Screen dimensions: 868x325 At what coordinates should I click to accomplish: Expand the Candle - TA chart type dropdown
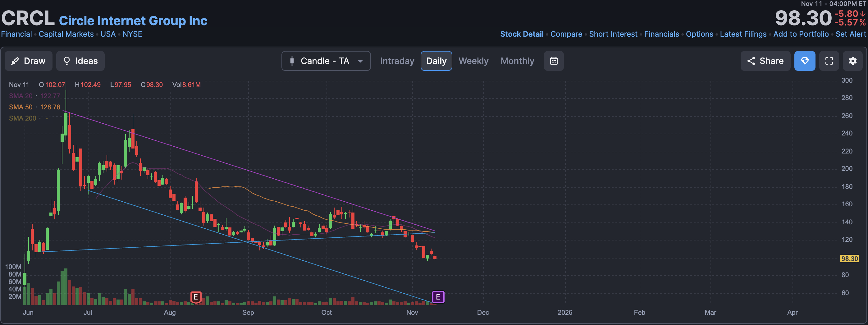pyautogui.click(x=326, y=61)
